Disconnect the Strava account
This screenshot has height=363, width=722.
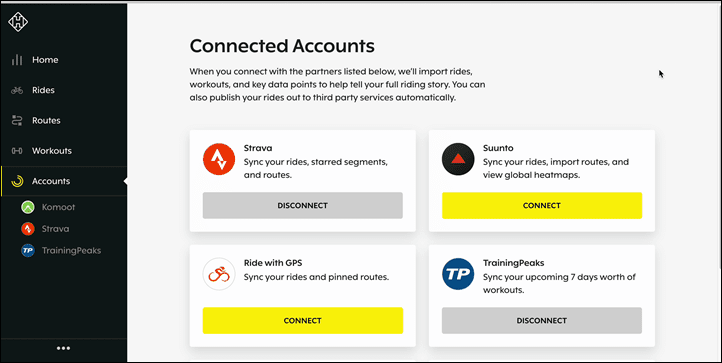(303, 205)
